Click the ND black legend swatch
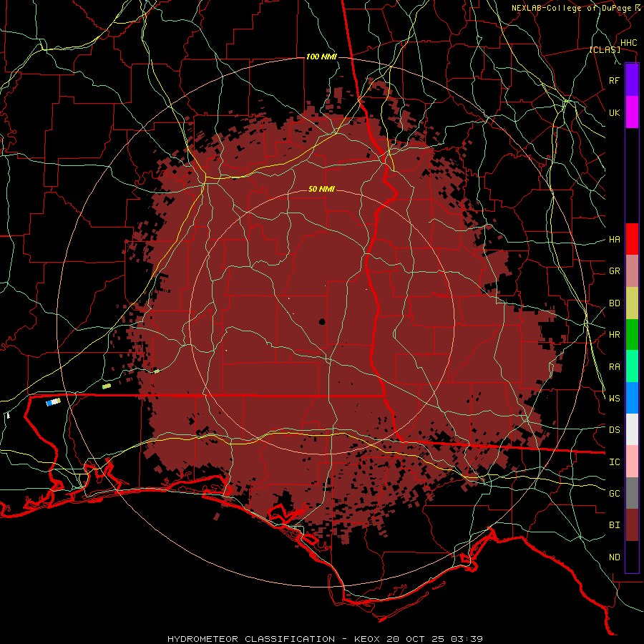The height and width of the screenshot is (644, 644). [x=632, y=557]
